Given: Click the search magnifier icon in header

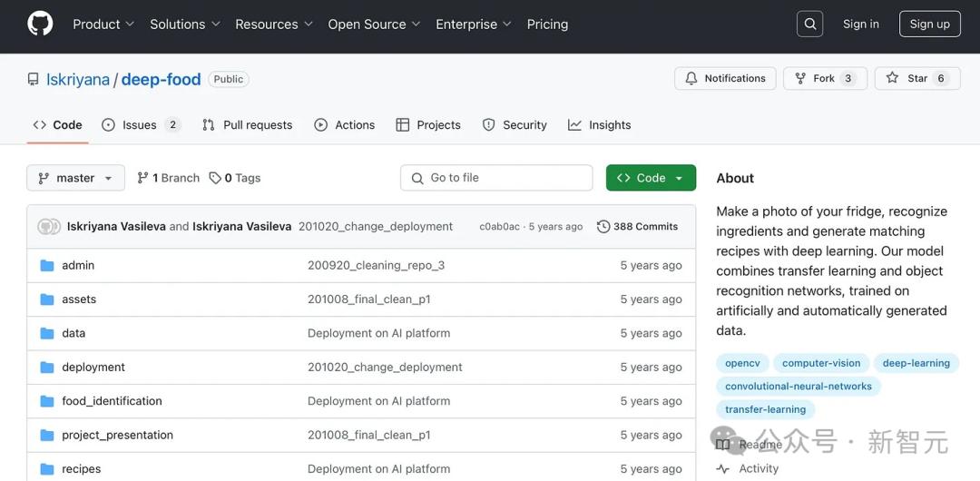Looking at the screenshot, I should point(810,25).
